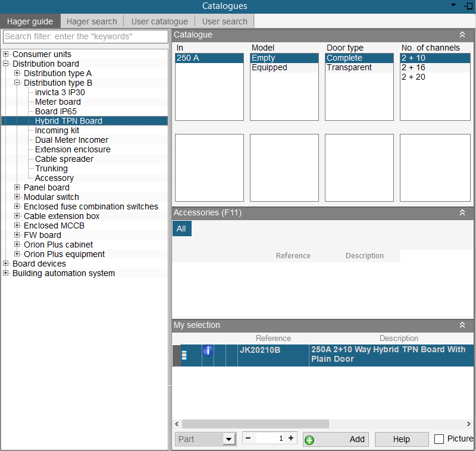Image resolution: width=476 pixels, height=451 pixels.
Task: Toggle the All accessories filter
Action: [181, 228]
